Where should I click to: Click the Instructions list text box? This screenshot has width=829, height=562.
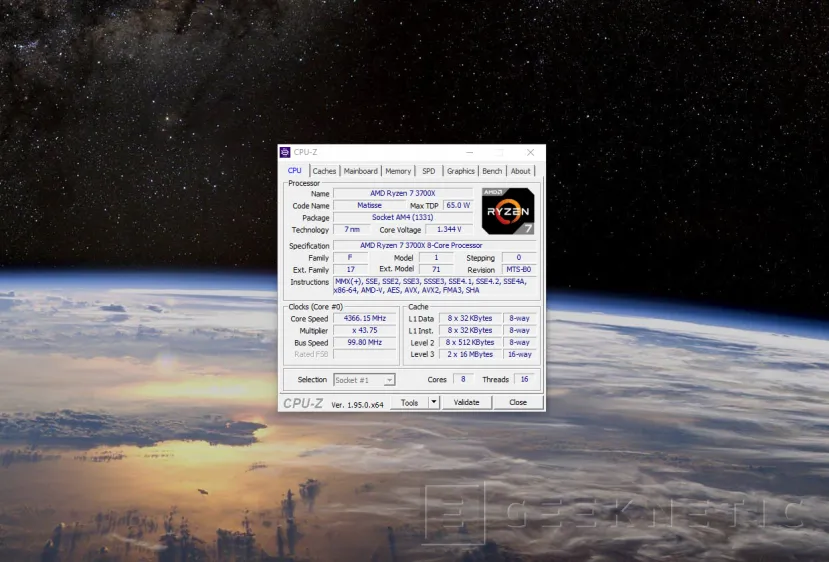coord(435,286)
